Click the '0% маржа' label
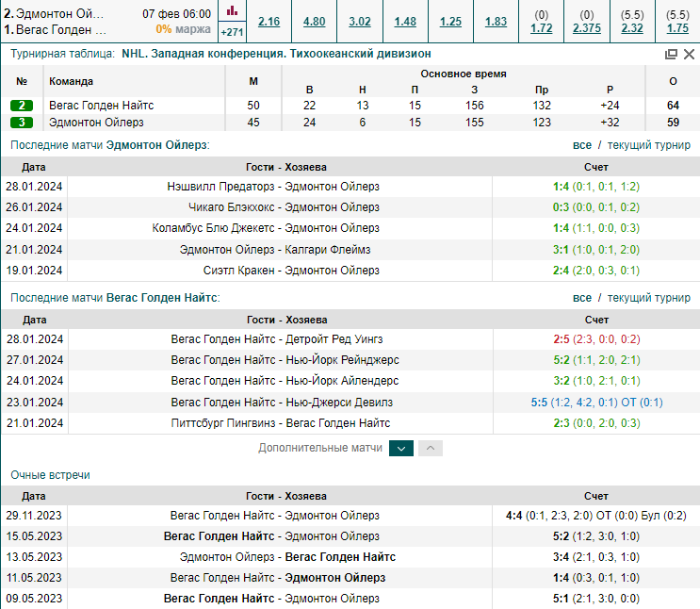This screenshot has width=700, height=609. tap(183, 29)
